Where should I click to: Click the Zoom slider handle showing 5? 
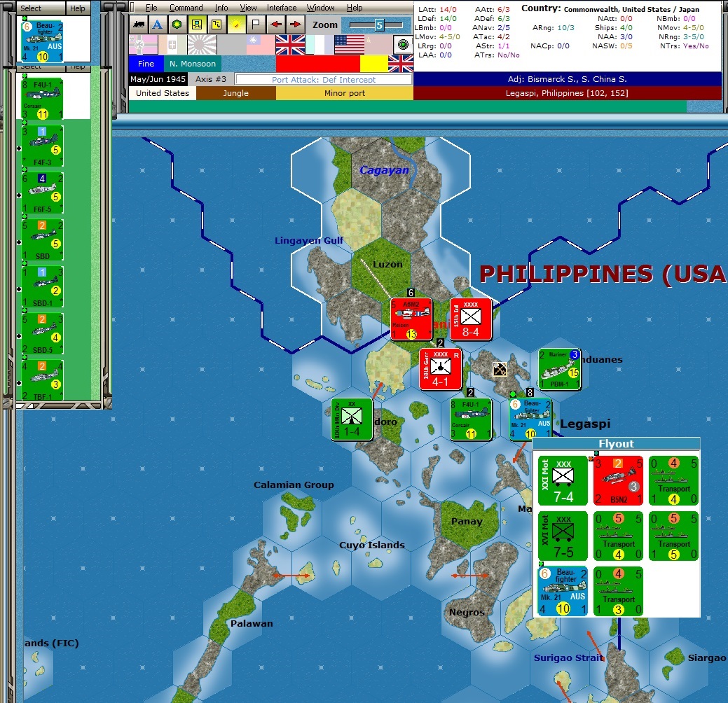[379, 25]
